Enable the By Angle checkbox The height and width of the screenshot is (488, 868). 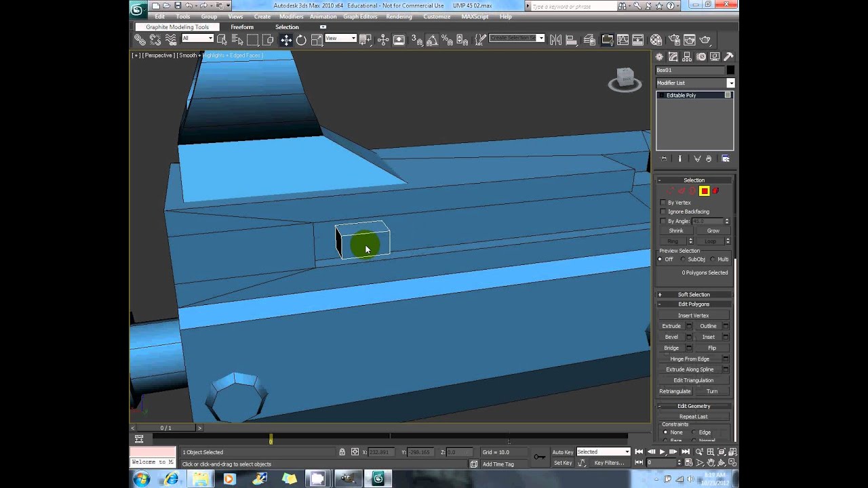tap(663, 221)
